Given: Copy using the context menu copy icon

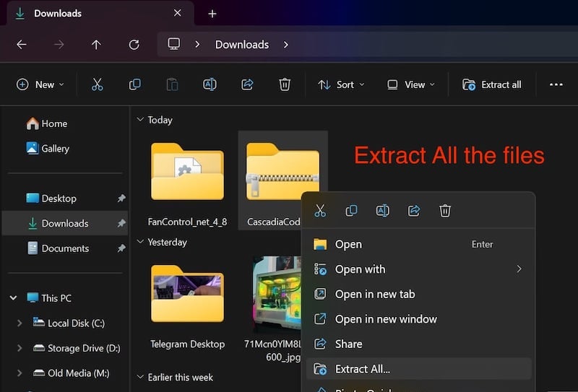Looking at the screenshot, I should [x=351, y=211].
